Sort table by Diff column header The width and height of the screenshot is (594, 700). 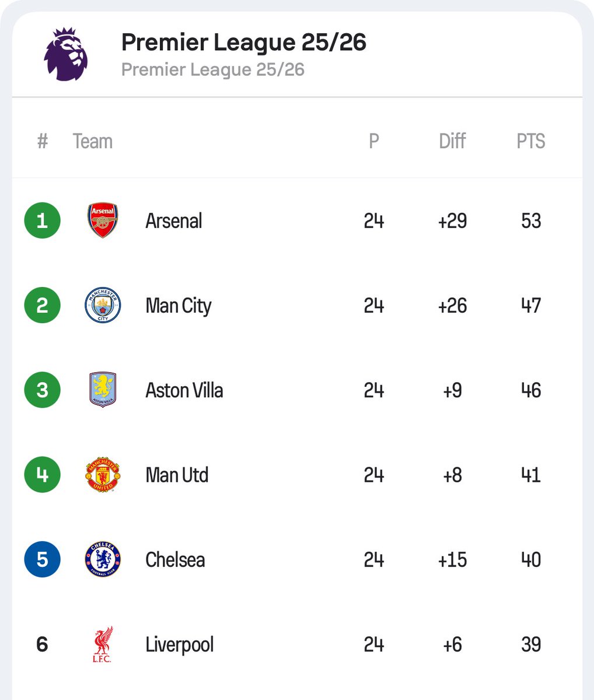point(452,141)
